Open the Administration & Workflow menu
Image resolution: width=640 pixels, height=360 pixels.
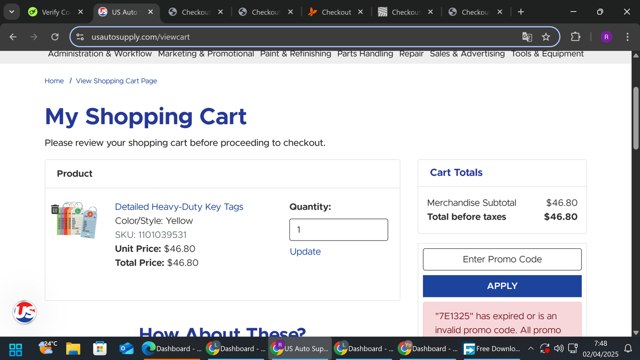(x=100, y=54)
